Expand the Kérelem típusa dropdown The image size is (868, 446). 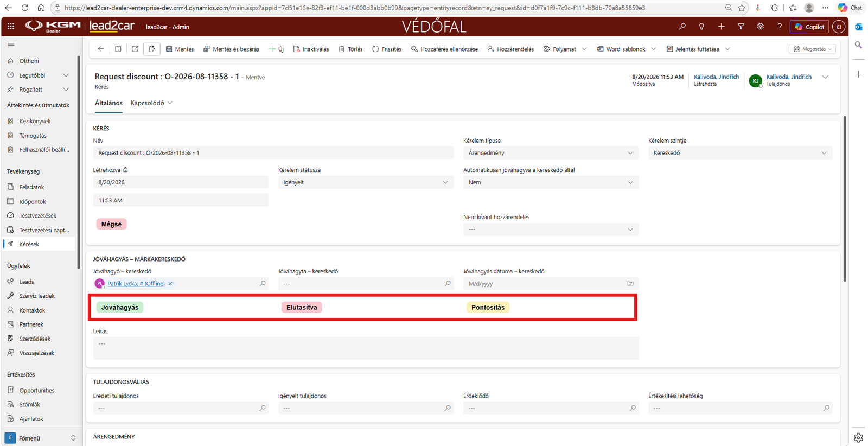551,153
